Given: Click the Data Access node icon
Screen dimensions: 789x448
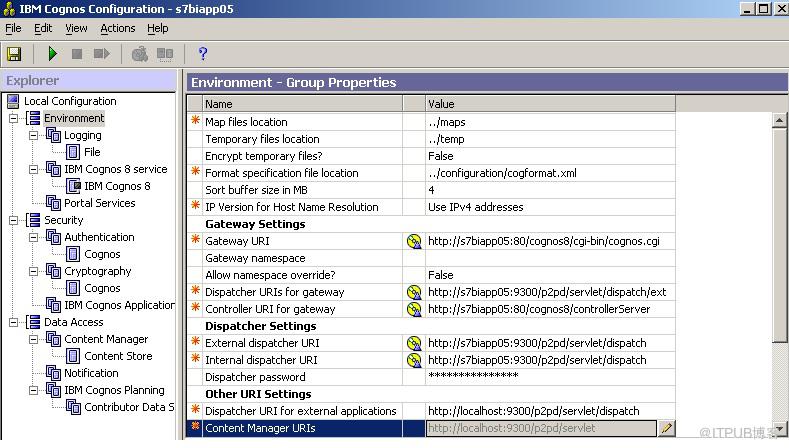Looking at the screenshot, I should 33,322.
